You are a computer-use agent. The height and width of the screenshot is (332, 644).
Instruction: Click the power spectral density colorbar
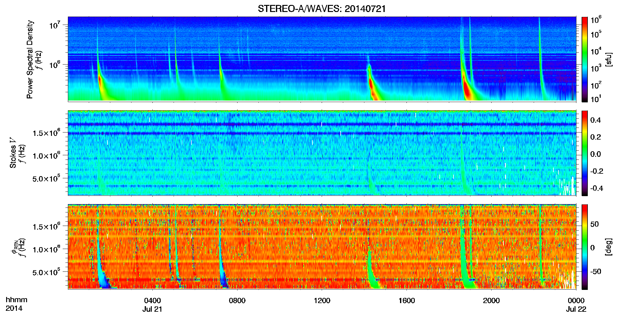click(585, 59)
